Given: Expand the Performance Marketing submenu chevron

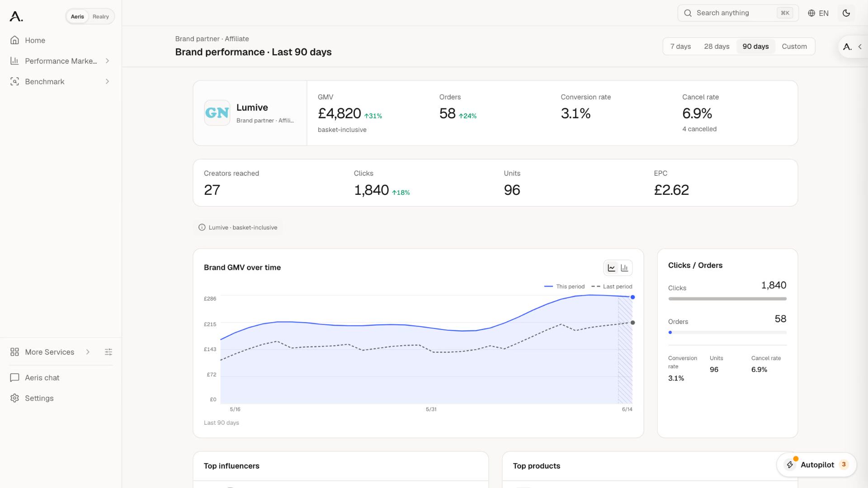Looking at the screenshot, I should click(x=107, y=61).
